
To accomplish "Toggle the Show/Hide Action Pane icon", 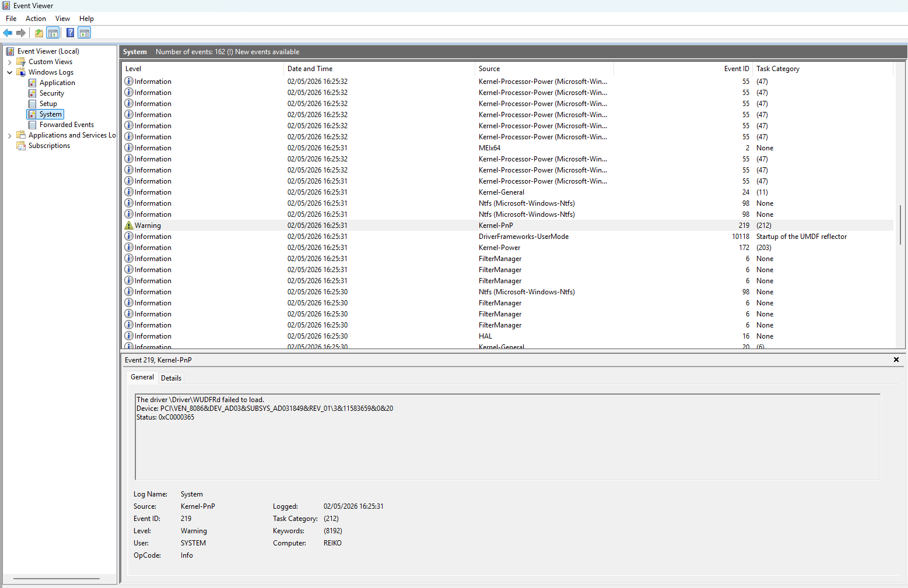I will (x=85, y=33).
